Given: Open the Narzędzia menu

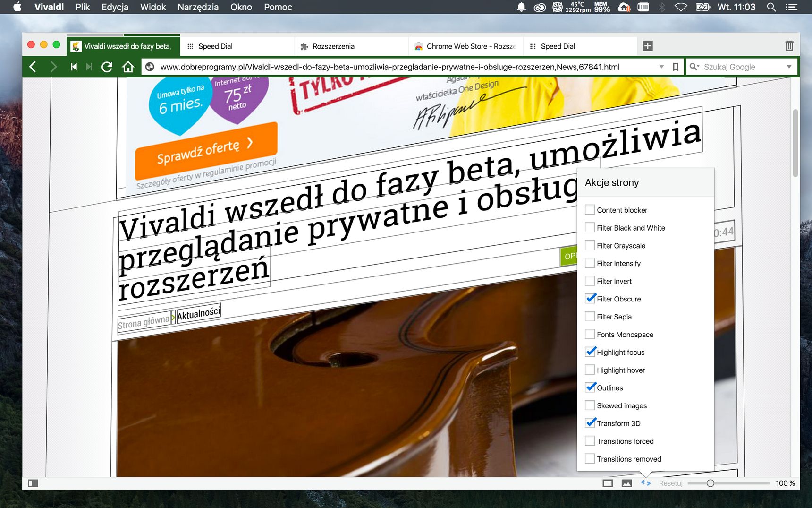Looking at the screenshot, I should coord(198,7).
